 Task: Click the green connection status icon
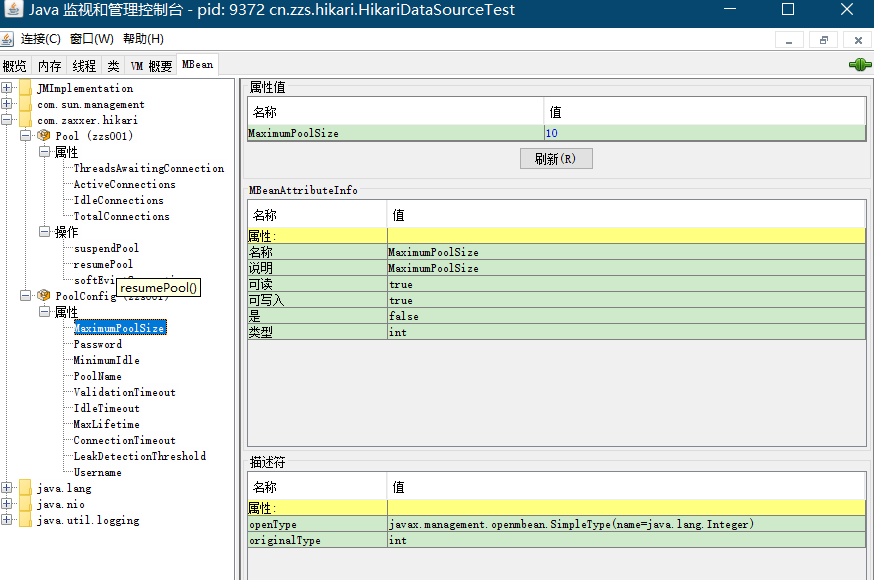[x=860, y=65]
